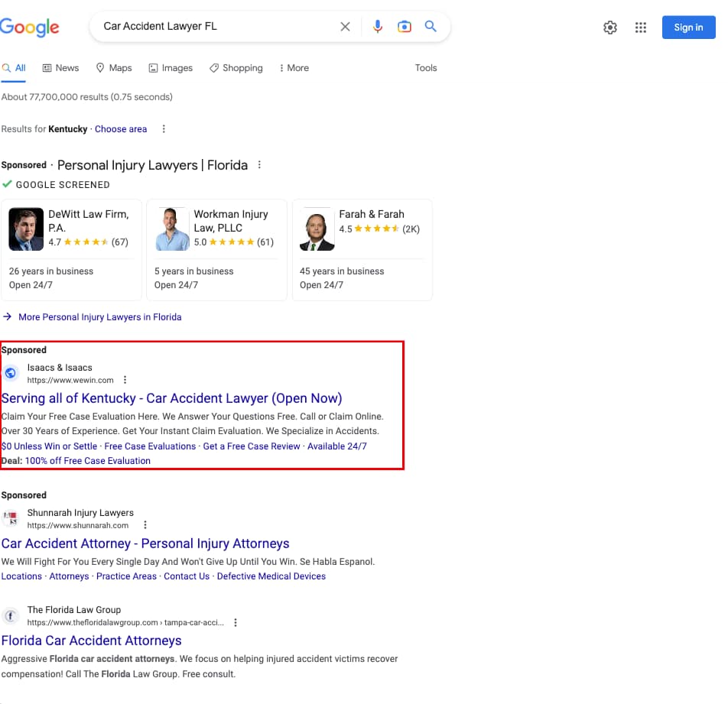This screenshot has height=704, width=728.
Task: Switch to the Shopping tab
Action: point(236,68)
